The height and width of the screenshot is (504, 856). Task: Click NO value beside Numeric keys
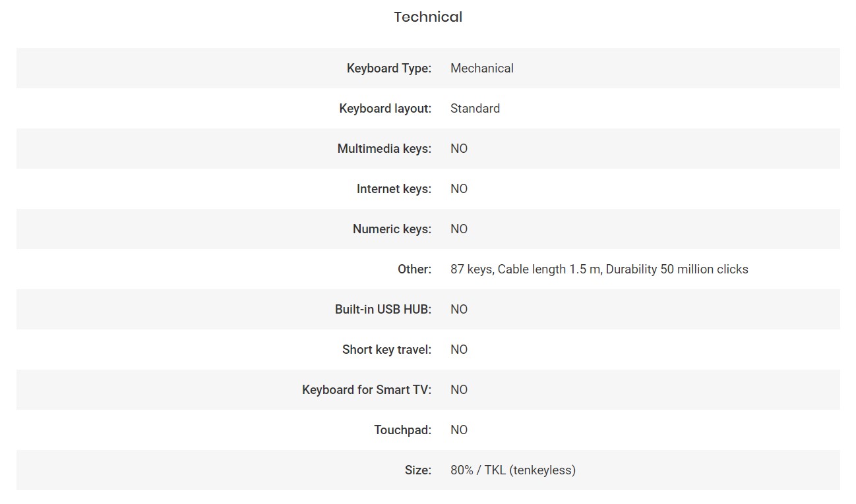click(459, 229)
